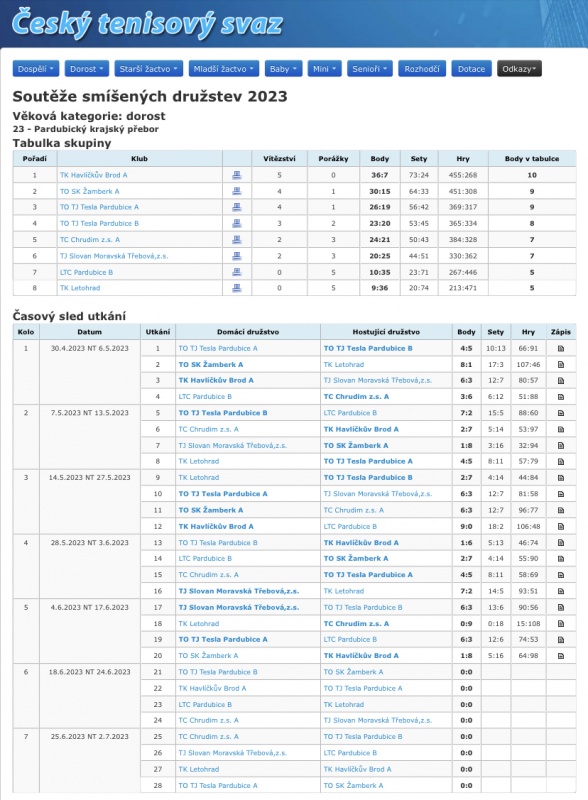
Task: Click date 30.4.2023 NT 6.5.2023
Action: tap(90, 348)
